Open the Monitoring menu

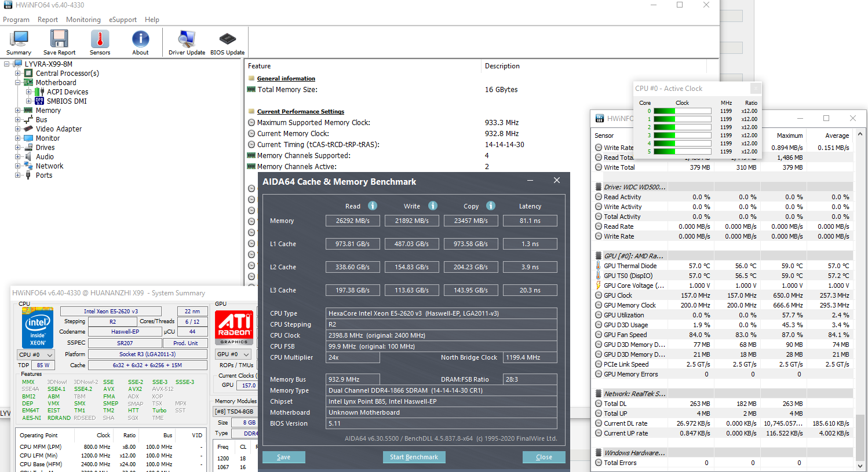[x=83, y=20]
